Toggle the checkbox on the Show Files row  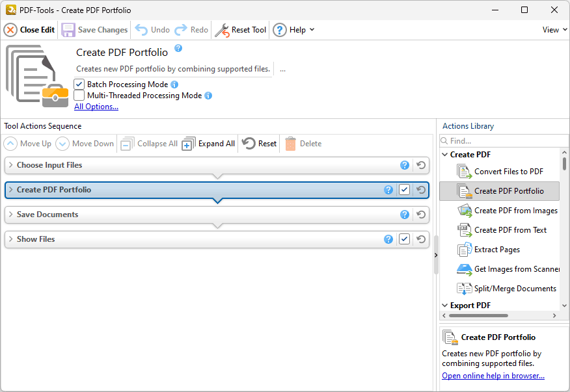coord(404,239)
